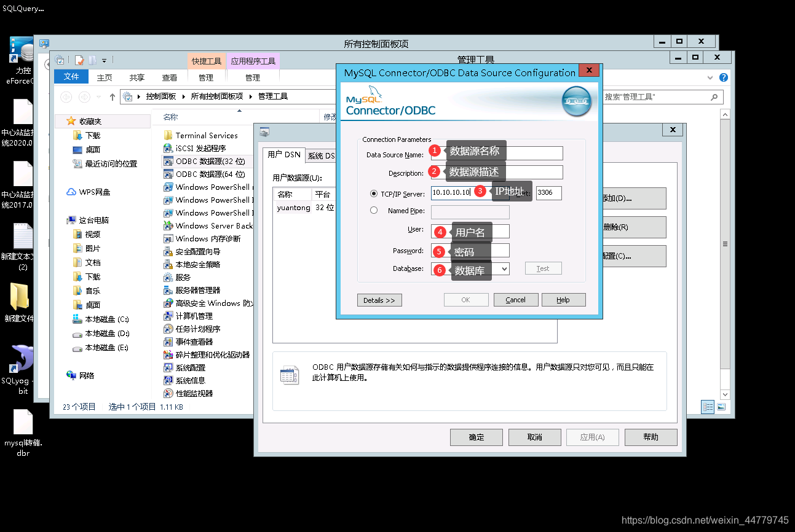Click the Explorer vertical scrollbar down arrow
Image resolution: width=795 pixels, height=532 pixels.
pos(726,394)
